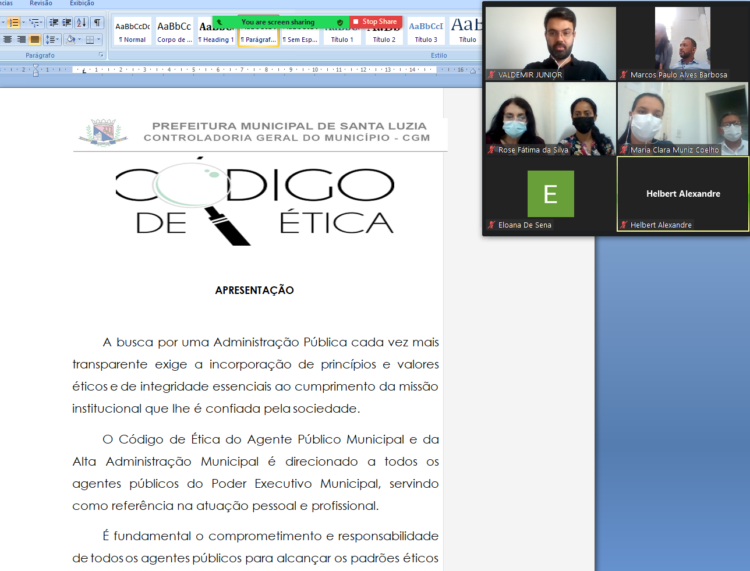Click the sort A-Z icon
Screen dimensions: 750x571
[x=81, y=22]
